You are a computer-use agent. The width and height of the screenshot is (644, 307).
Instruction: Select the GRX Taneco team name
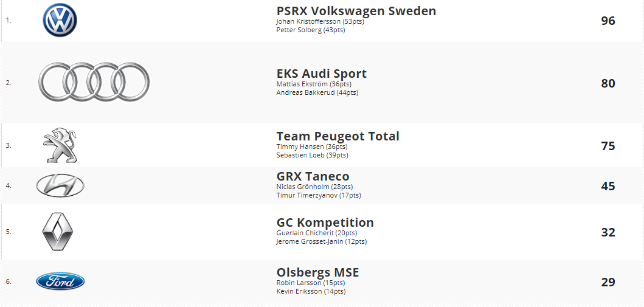[x=313, y=176]
